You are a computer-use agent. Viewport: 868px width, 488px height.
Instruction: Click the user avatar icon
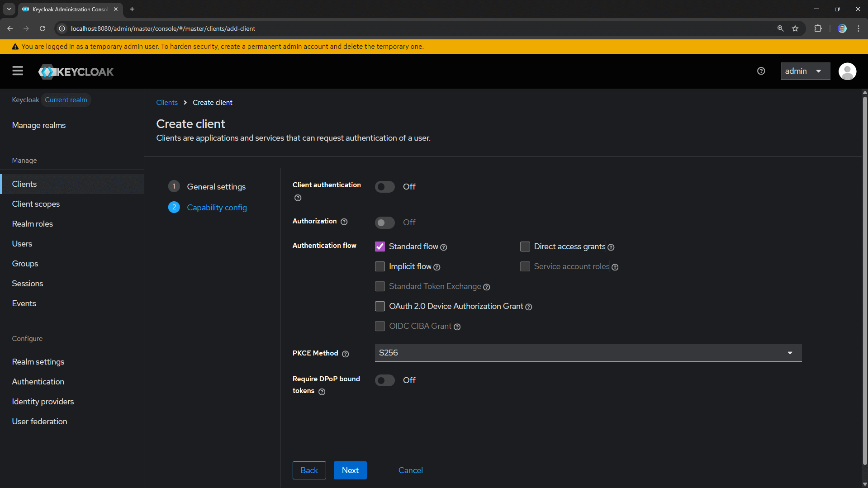(x=848, y=71)
